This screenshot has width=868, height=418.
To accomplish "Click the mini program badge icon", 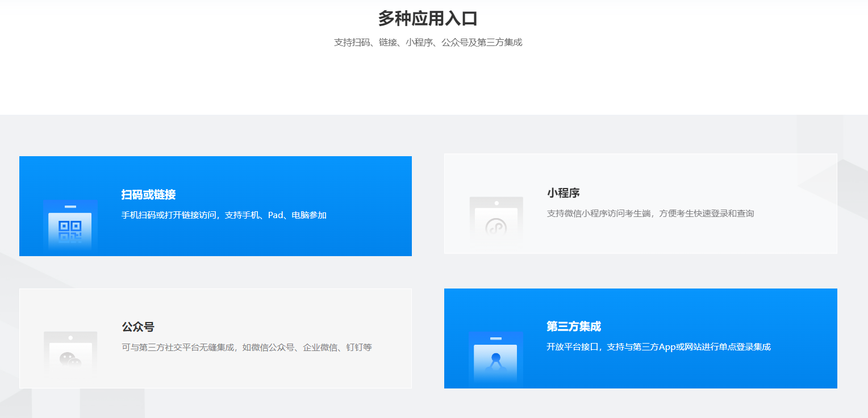I will 496,223.
